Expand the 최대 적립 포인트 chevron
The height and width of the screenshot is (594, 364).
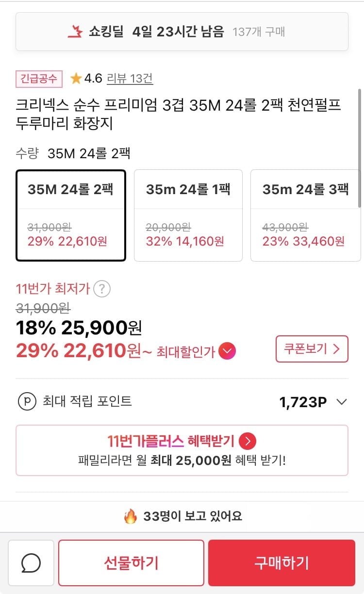tap(342, 402)
